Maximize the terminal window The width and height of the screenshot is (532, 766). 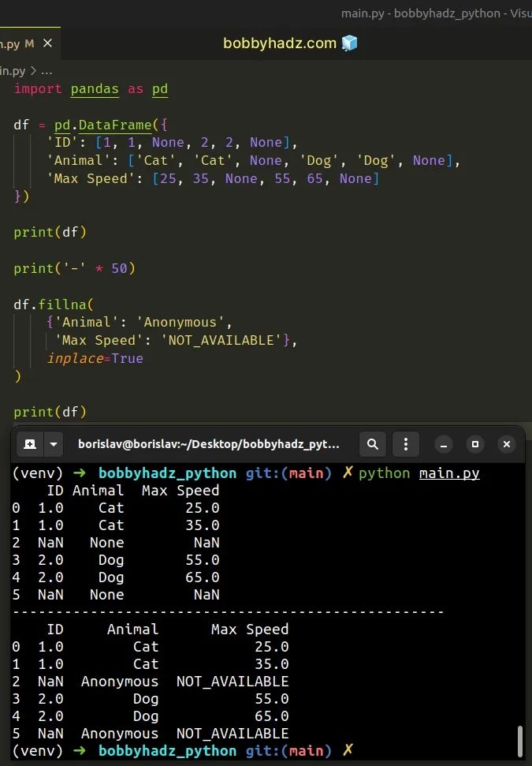pos(475,444)
